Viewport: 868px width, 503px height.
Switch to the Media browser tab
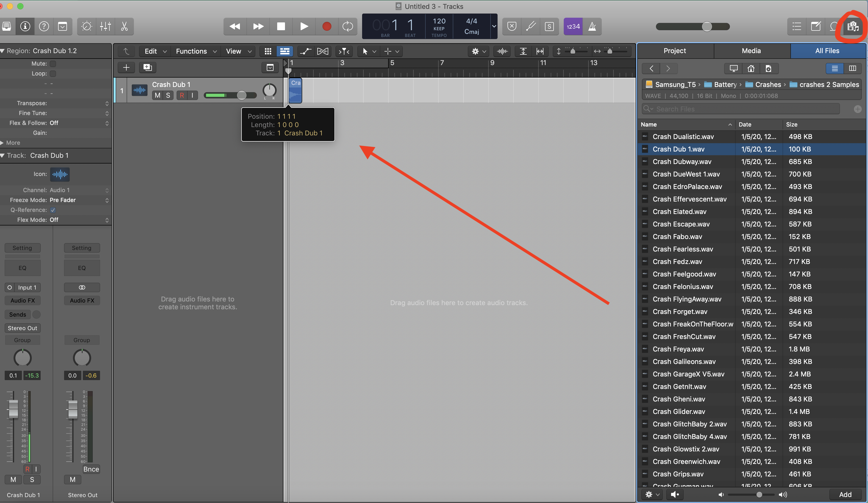[x=751, y=51]
